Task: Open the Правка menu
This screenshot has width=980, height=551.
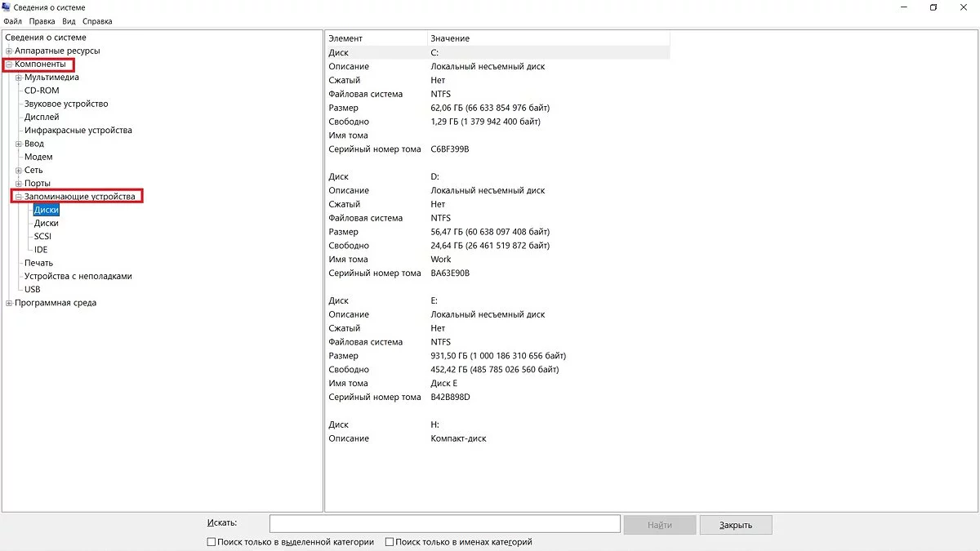Action: pos(42,21)
